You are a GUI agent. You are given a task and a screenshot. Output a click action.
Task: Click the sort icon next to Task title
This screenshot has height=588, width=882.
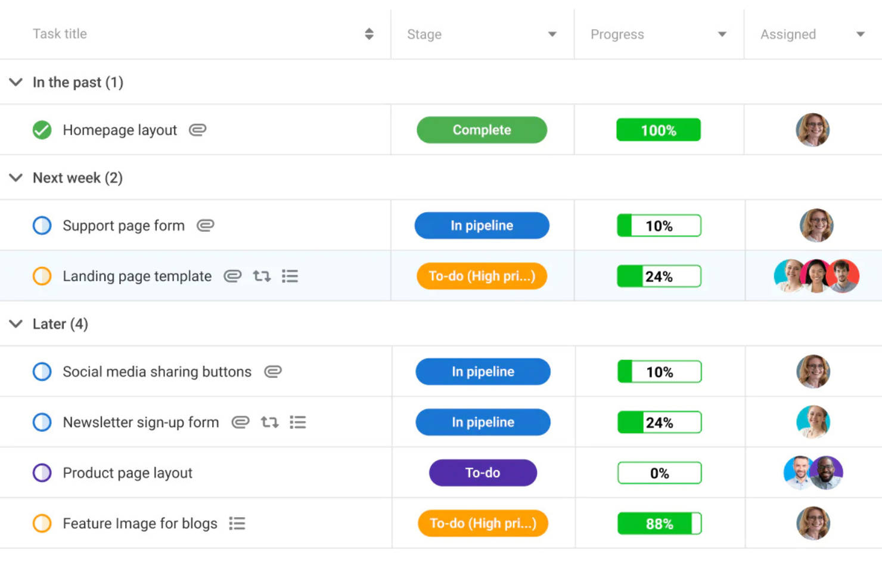click(369, 34)
